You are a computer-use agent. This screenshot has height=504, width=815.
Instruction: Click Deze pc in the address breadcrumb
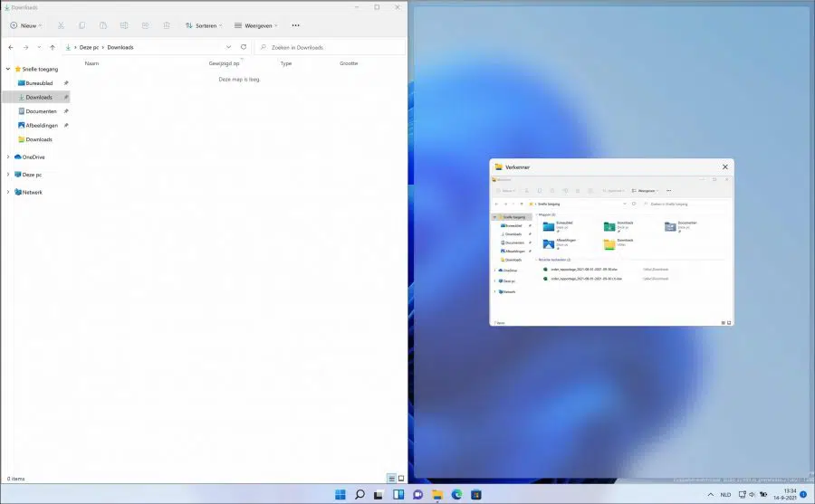[x=89, y=47]
